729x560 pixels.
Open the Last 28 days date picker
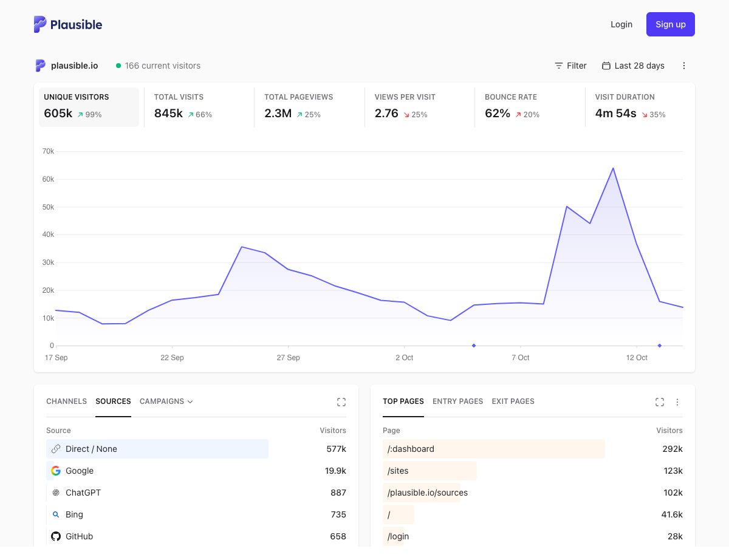633,66
